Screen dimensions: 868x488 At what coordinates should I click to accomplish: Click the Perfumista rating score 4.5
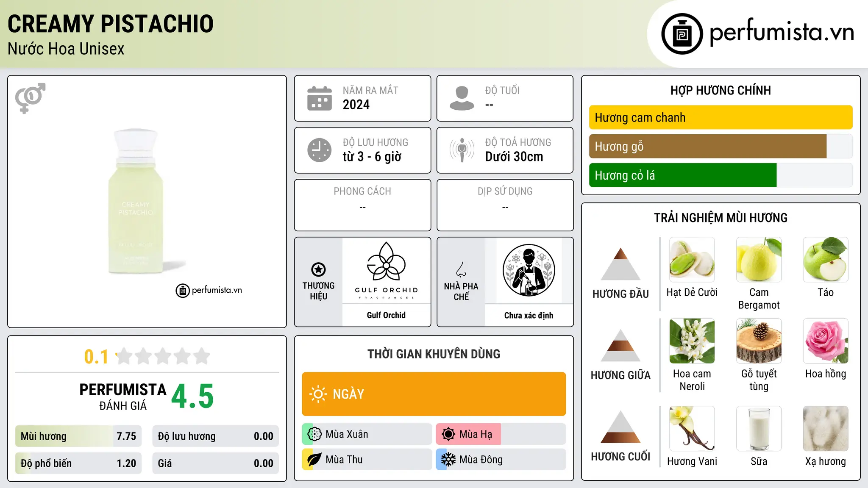[x=192, y=396]
